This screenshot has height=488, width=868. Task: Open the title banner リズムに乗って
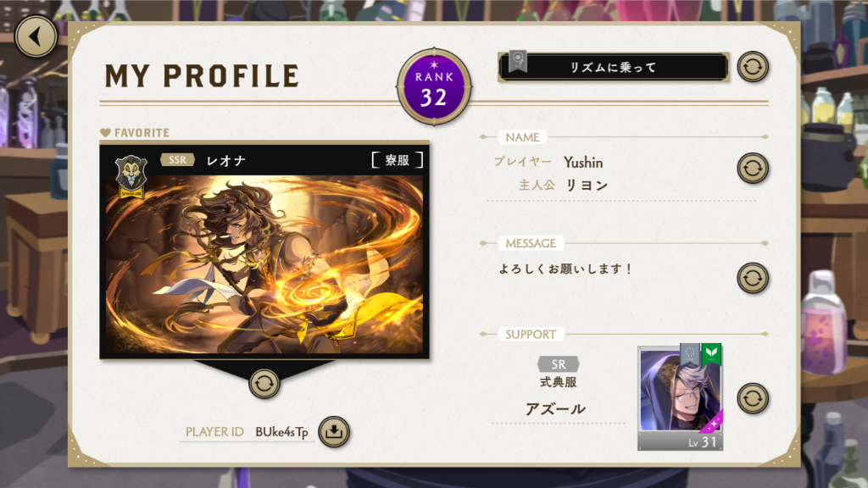tap(614, 68)
